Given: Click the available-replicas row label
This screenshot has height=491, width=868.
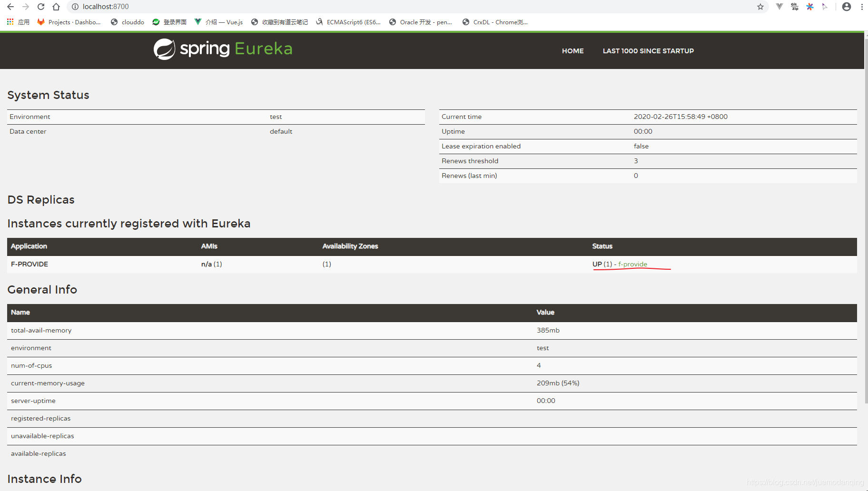Looking at the screenshot, I should click(38, 453).
